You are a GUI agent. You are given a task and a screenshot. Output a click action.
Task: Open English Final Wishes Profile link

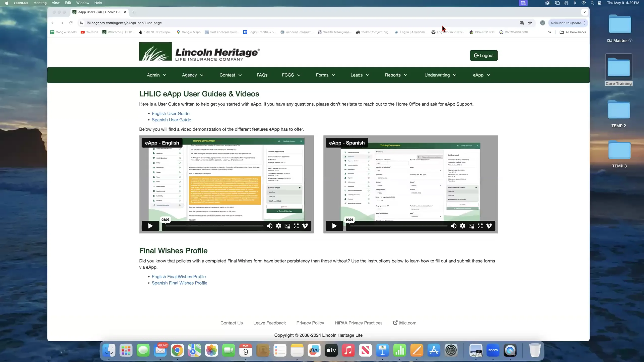(179, 277)
